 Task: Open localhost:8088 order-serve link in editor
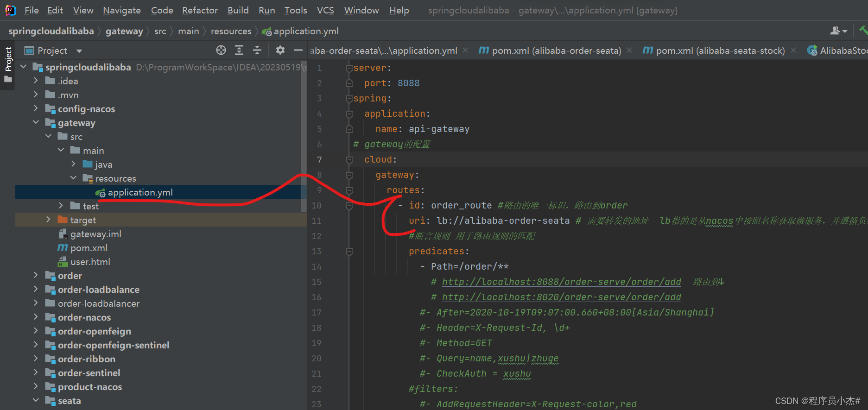tap(562, 282)
